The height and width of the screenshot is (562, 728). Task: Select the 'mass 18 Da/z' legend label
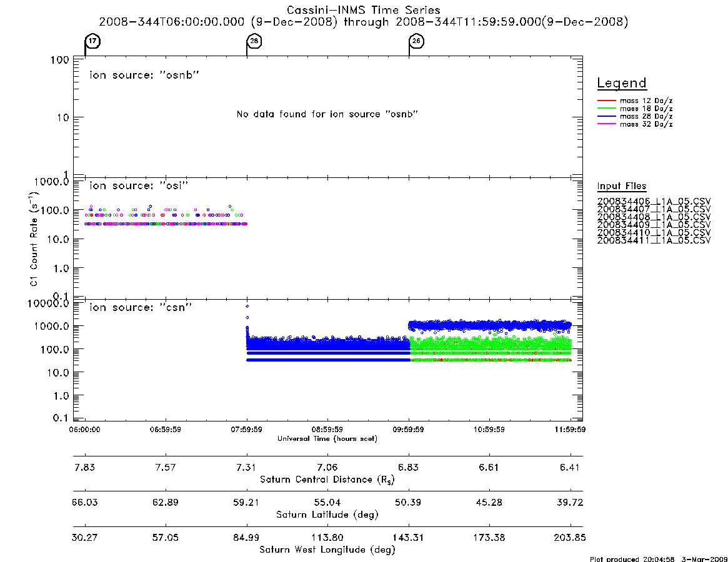(x=646, y=109)
